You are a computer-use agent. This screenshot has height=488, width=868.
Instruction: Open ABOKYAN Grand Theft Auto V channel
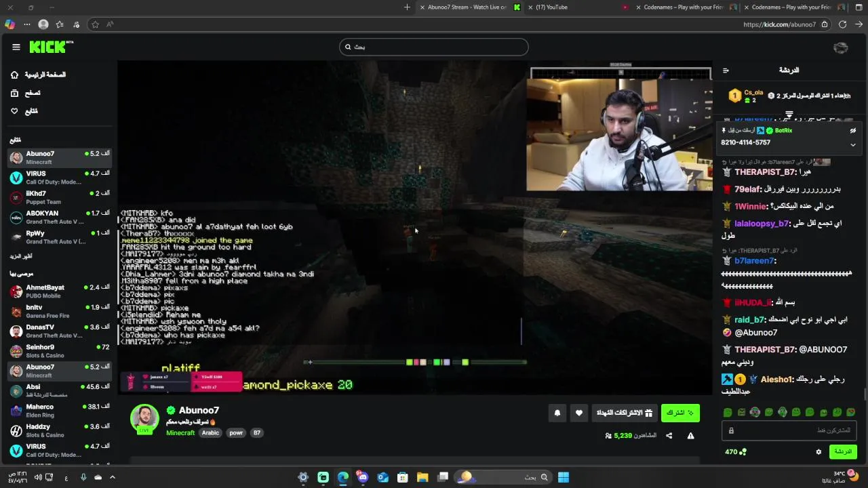click(x=60, y=217)
